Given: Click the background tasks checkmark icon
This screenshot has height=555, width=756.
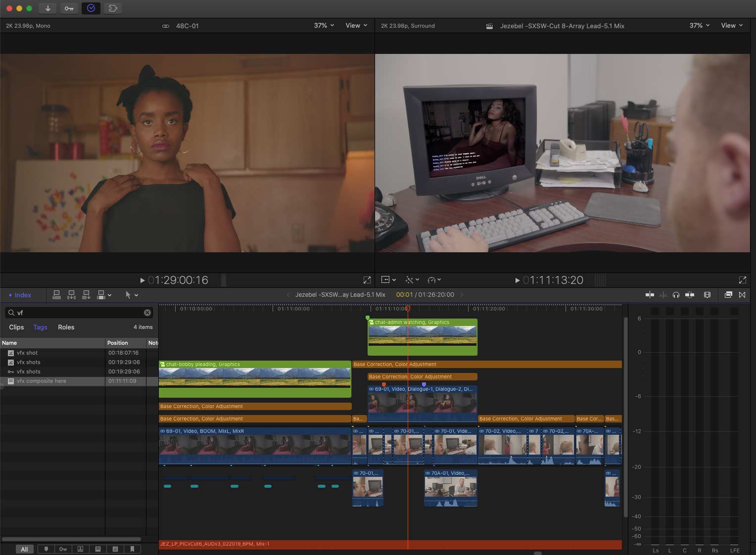Looking at the screenshot, I should (x=91, y=8).
